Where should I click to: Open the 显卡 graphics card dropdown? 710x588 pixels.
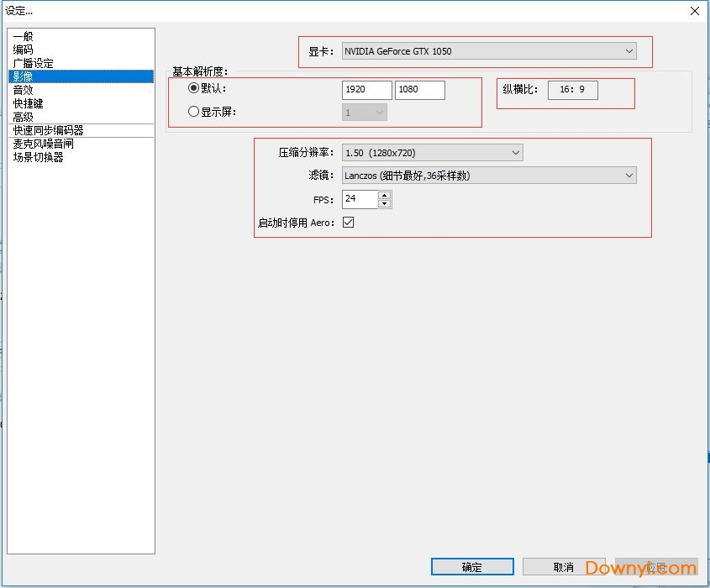click(488, 51)
